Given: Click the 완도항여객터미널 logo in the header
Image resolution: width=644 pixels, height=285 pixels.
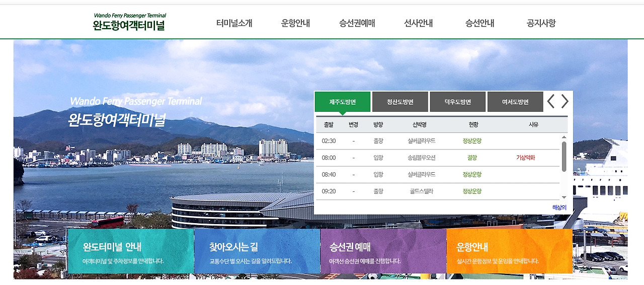Looking at the screenshot, I should tap(129, 22).
